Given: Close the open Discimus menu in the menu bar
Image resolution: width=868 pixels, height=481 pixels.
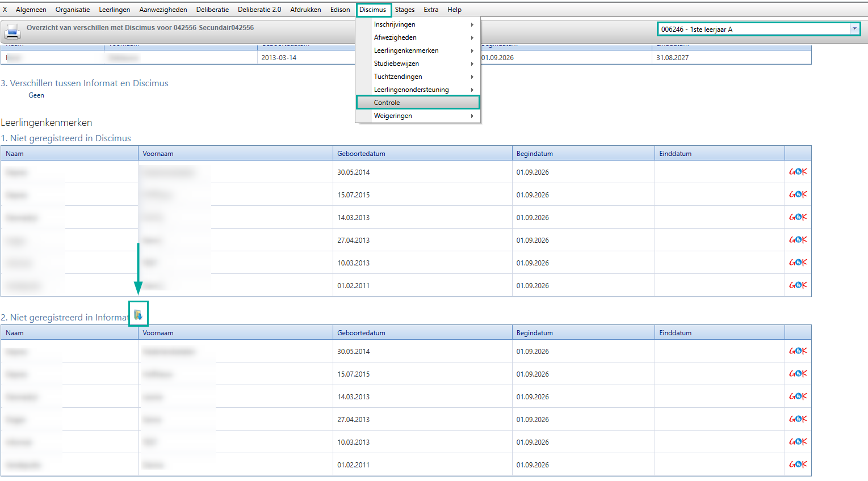Looking at the screenshot, I should pyautogui.click(x=373, y=10).
